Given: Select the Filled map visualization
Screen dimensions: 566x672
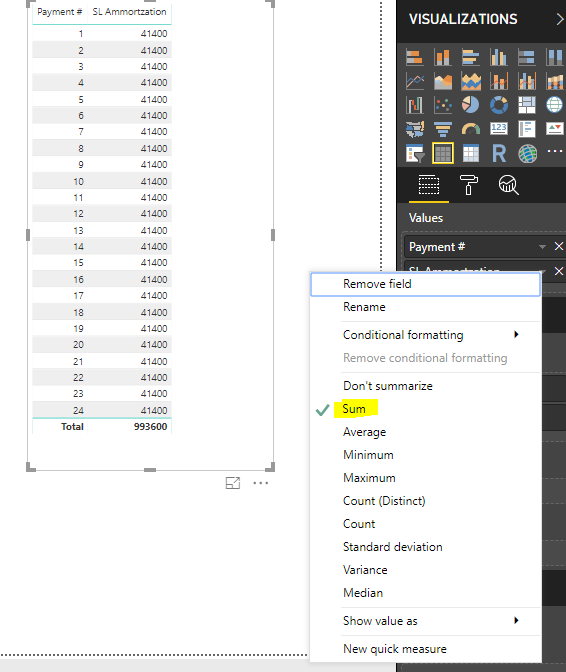Looking at the screenshot, I should point(414,129).
